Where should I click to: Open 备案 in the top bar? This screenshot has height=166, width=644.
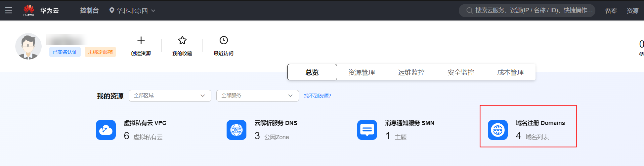point(611,11)
